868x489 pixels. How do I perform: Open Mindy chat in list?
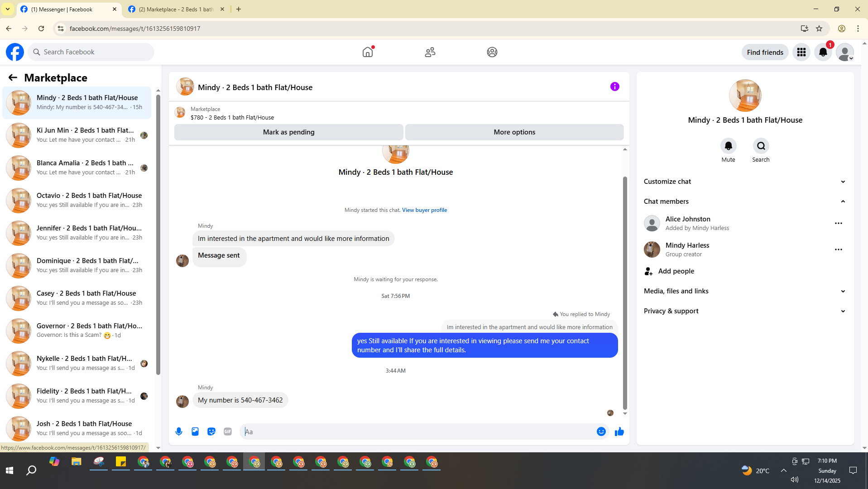[77, 103]
